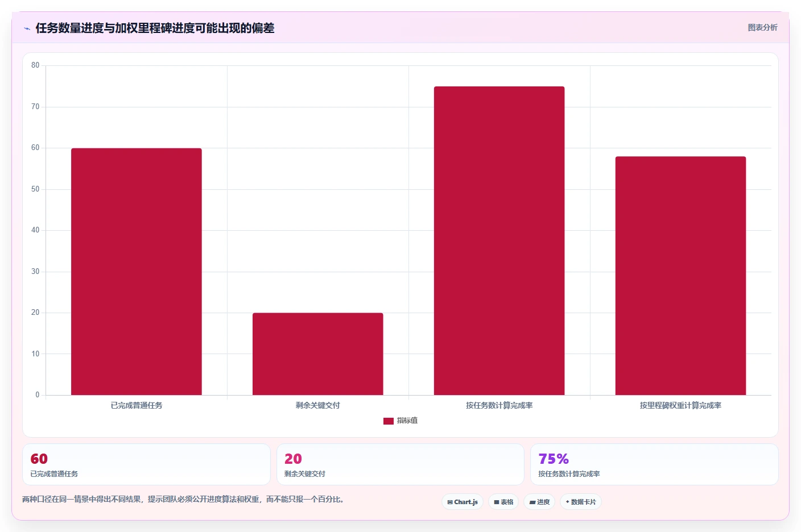Click the x-axis label 按里程碑权重计算完成率
The image size is (801, 532).
[x=680, y=405]
